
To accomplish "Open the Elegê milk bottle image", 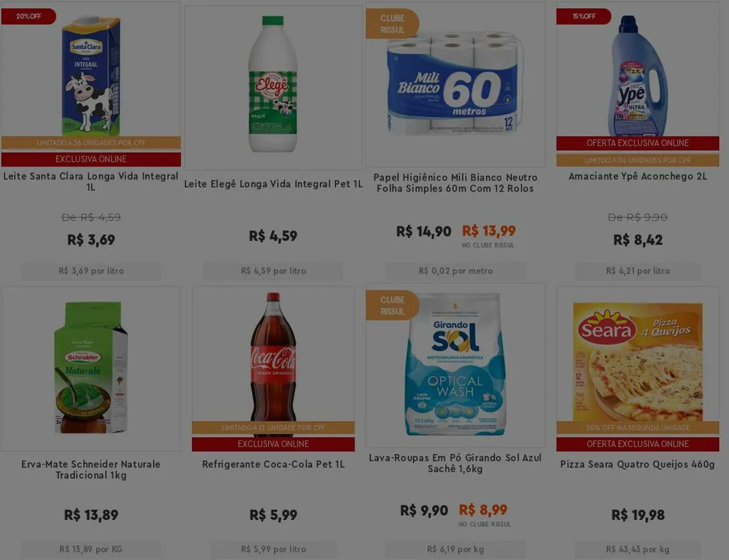I will 273,85.
